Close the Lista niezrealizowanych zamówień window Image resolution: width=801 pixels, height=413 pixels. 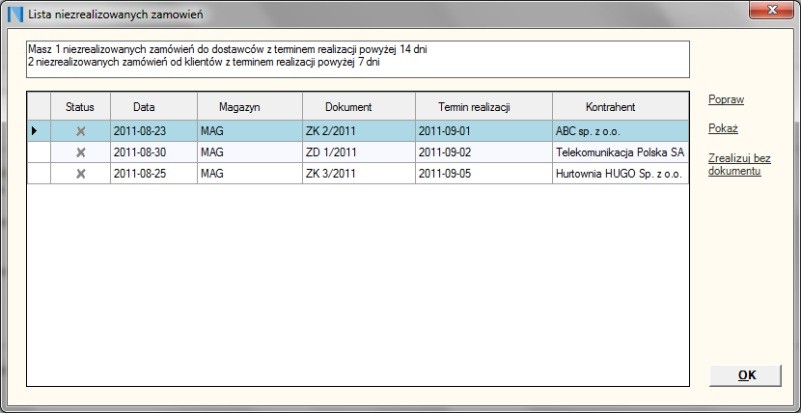(771, 11)
